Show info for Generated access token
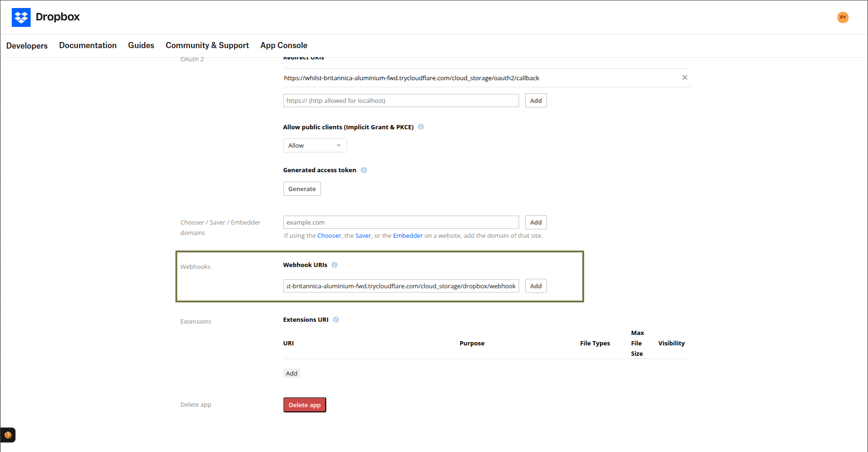The height and width of the screenshot is (452, 868). point(364,170)
